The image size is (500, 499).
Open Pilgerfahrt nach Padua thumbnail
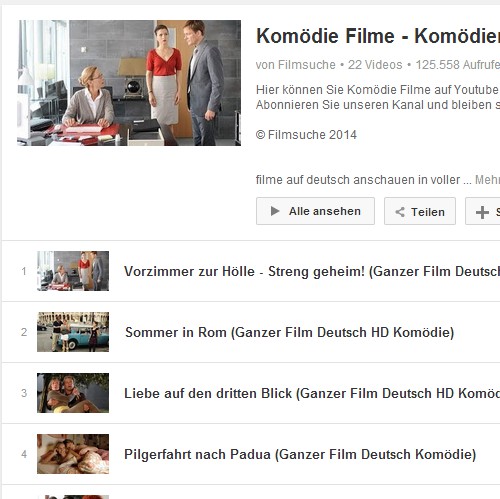click(x=73, y=454)
